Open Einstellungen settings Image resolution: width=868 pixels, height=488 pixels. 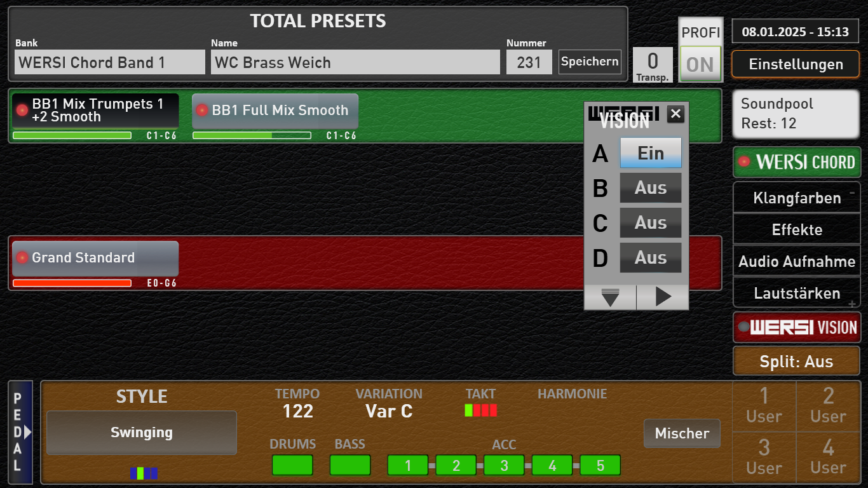(x=796, y=64)
